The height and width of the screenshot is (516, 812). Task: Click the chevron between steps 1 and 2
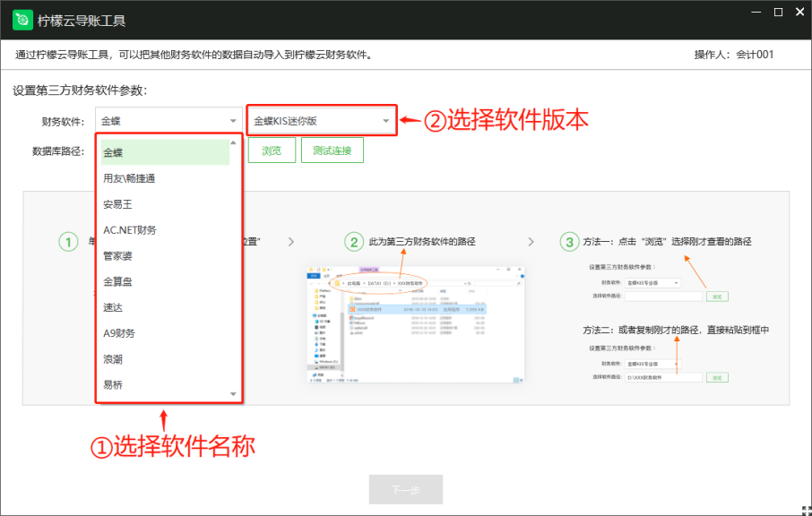click(x=291, y=242)
